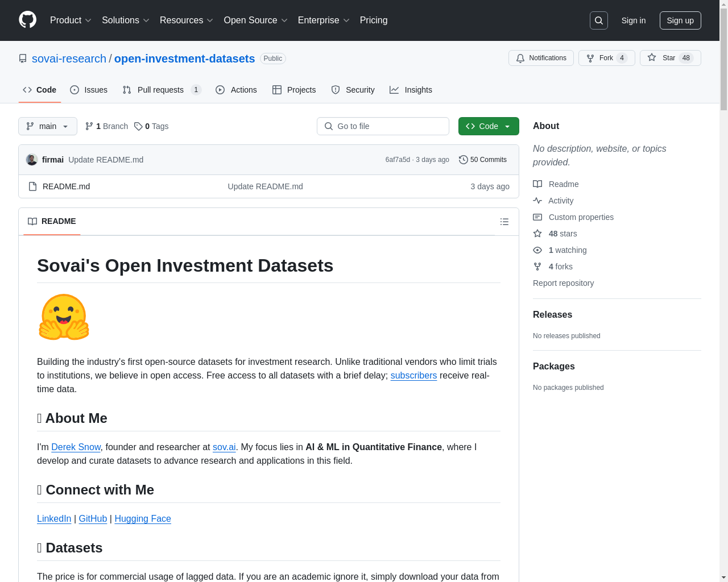Fork the repository with the Fork button
Screen dimensions: 728x582
pos(606,58)
